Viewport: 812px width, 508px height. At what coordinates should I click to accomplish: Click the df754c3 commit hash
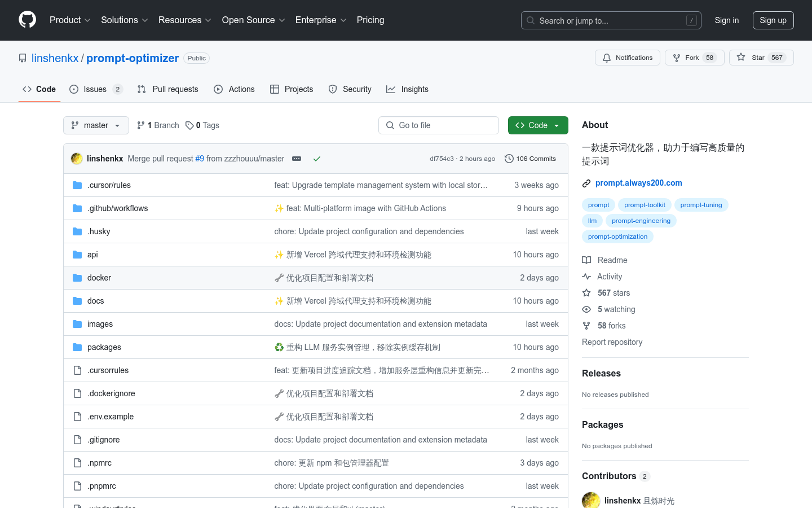point(442,159)
